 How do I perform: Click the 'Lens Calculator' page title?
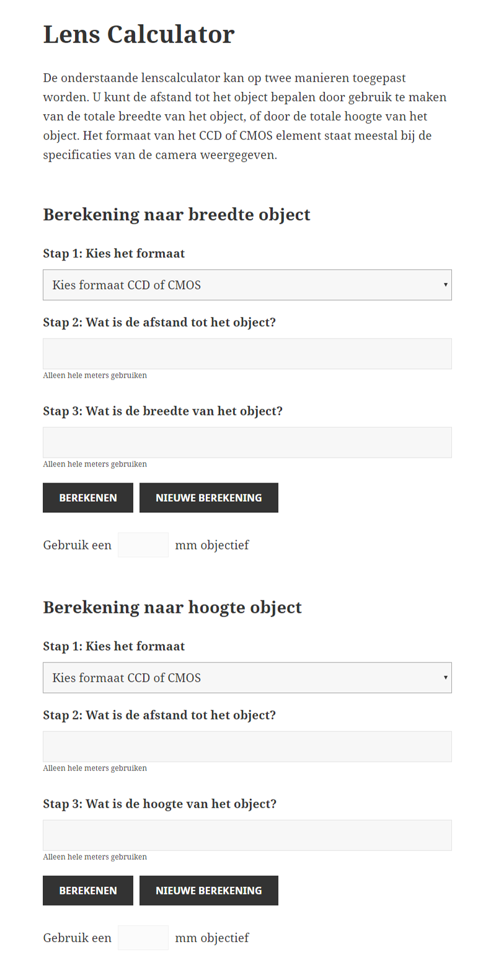pyautogui.click(x=139, y=35)
